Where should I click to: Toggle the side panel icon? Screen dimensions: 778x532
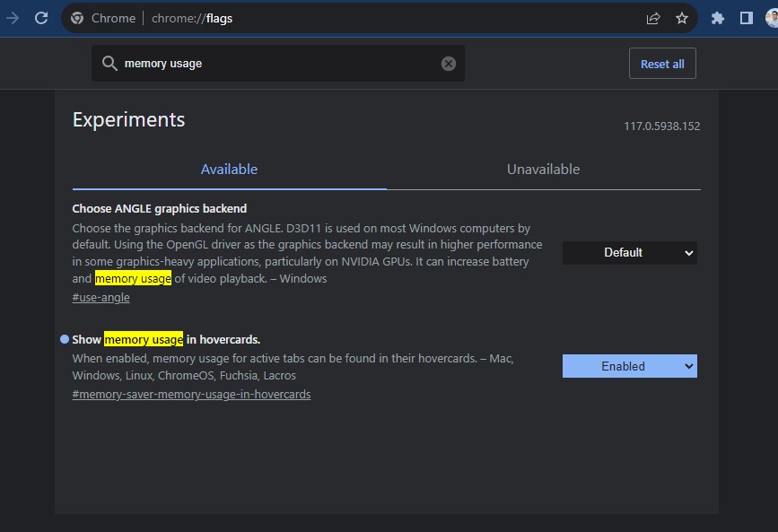[747, 18]
